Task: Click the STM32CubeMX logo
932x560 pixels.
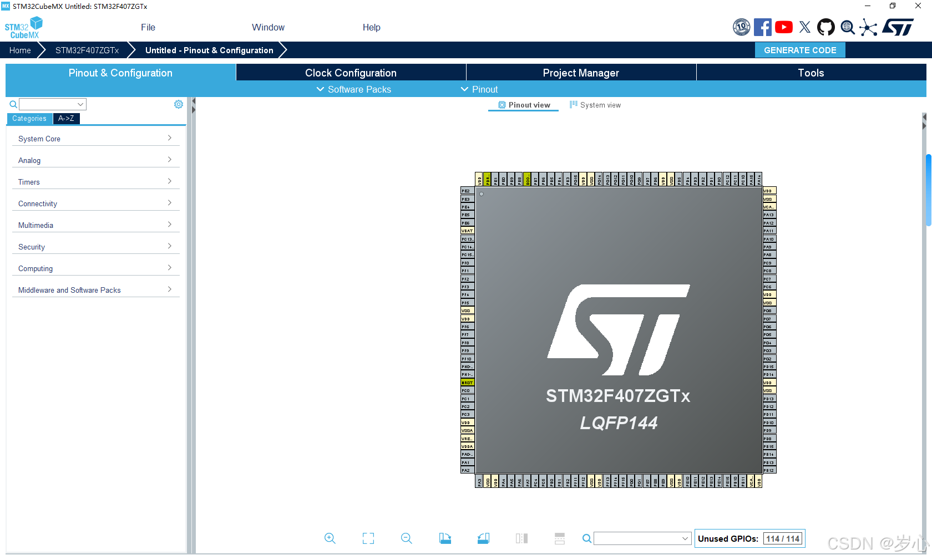Action: 23,28
